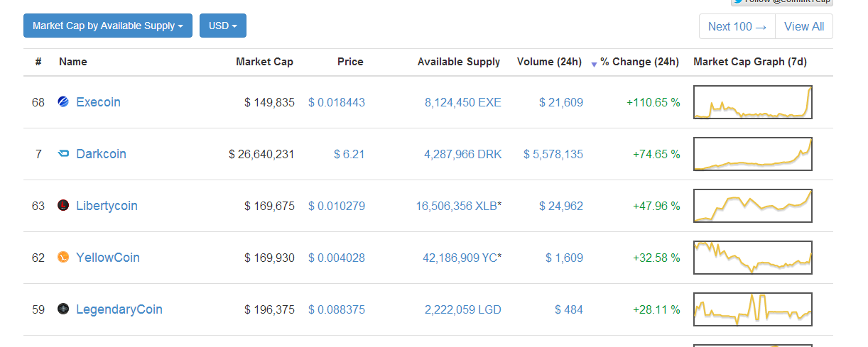This screenshot has width=868, height=347.
Task: Select market cap value $ 196,375
Action: click(x=269, y=309)
